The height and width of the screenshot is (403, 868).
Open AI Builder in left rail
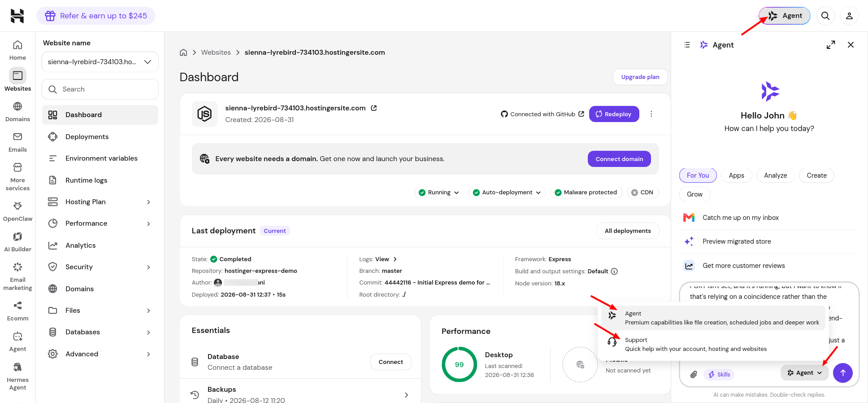(x=17, y=241)
